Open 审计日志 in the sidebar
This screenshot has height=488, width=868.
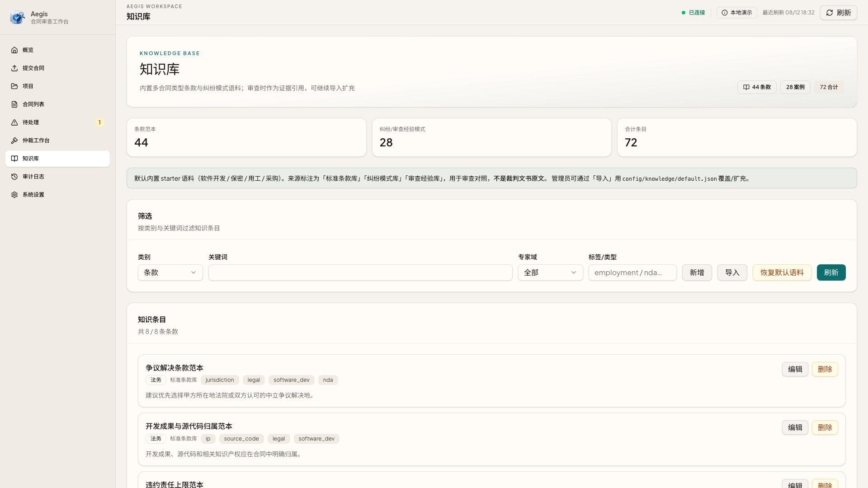pyautogui.click(x=57, y=177)
